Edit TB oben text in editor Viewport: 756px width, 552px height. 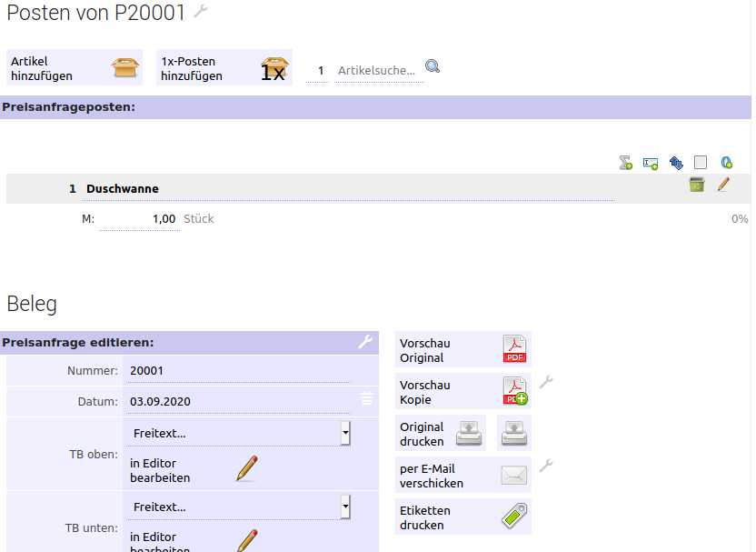coord(194,470)
